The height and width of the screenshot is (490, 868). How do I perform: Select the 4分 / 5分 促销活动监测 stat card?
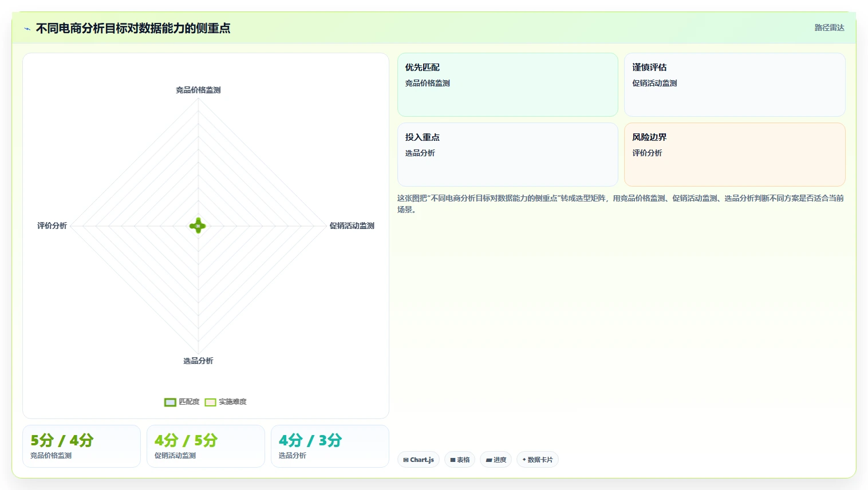coord(206,446)
